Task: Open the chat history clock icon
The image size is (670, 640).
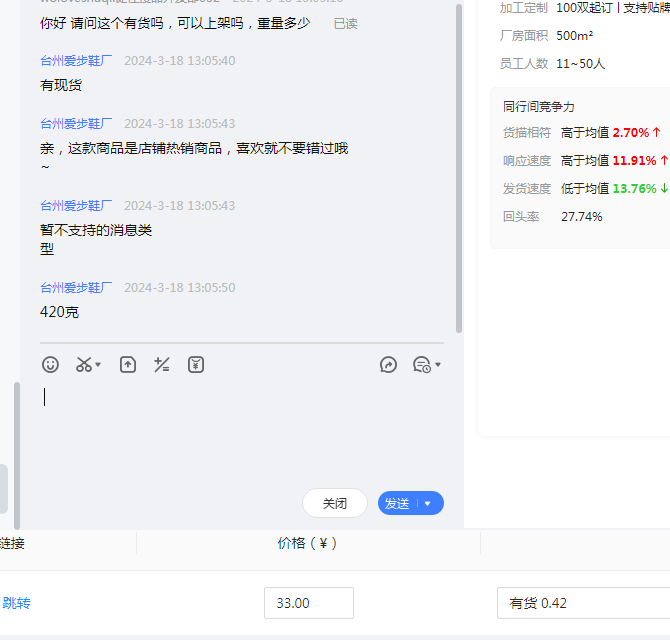Action: click(421, 365)
